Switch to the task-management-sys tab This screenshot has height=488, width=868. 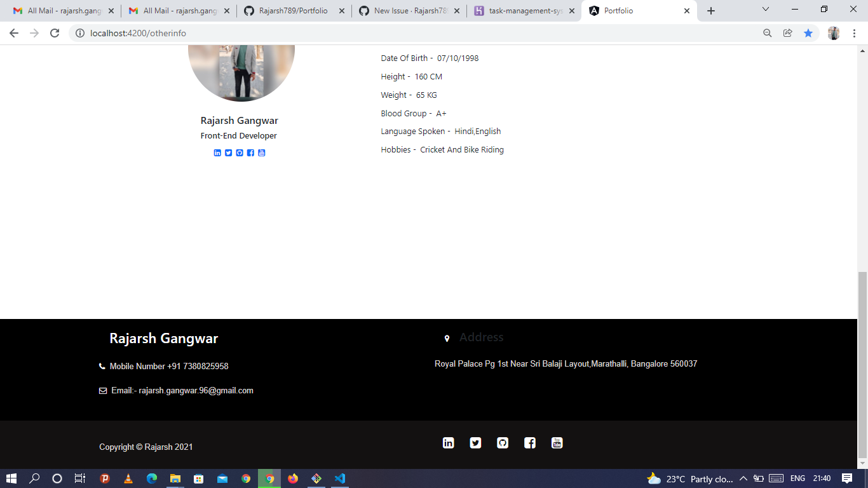(x=523, y=11)
